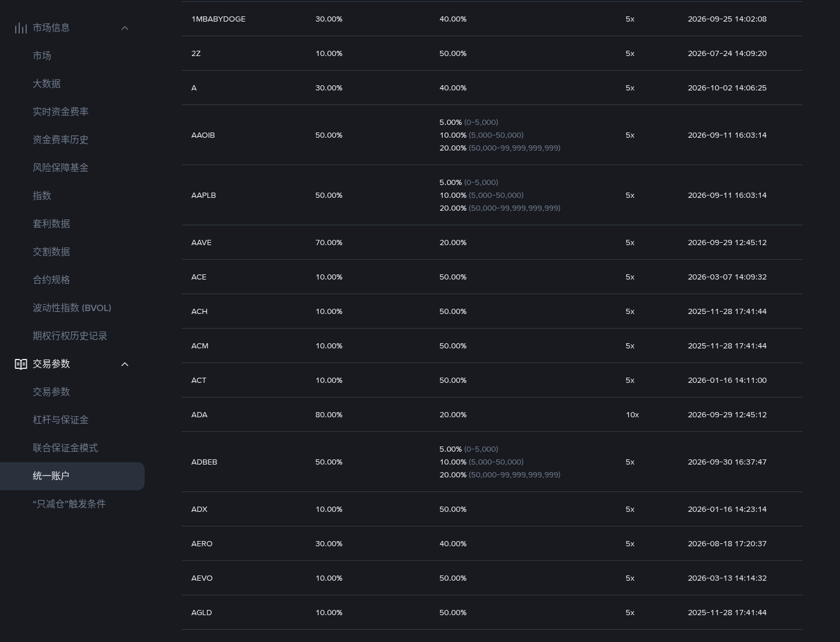This screenshot has width=840, height=642.
Task: Click the bar chart icon beside 市场信息
Action: pos(21,28)
